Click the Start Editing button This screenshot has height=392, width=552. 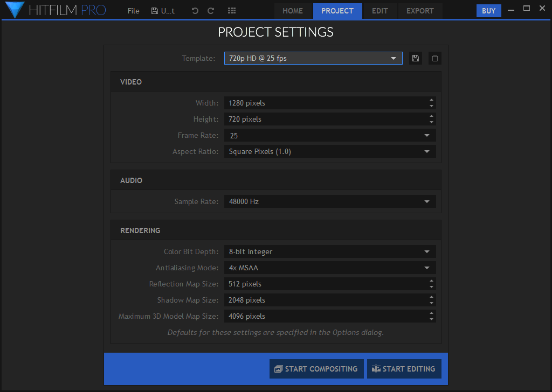[404, 369]
